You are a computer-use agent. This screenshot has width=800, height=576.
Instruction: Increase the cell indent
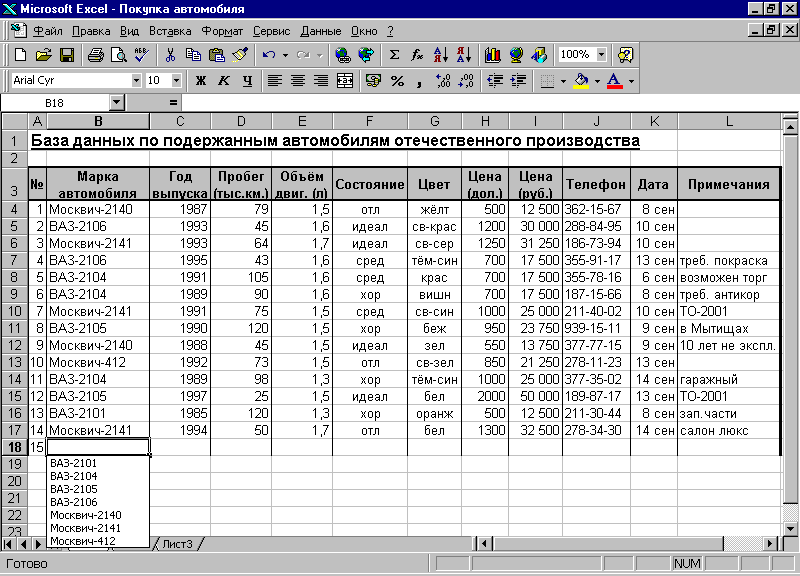click(518, 81)
